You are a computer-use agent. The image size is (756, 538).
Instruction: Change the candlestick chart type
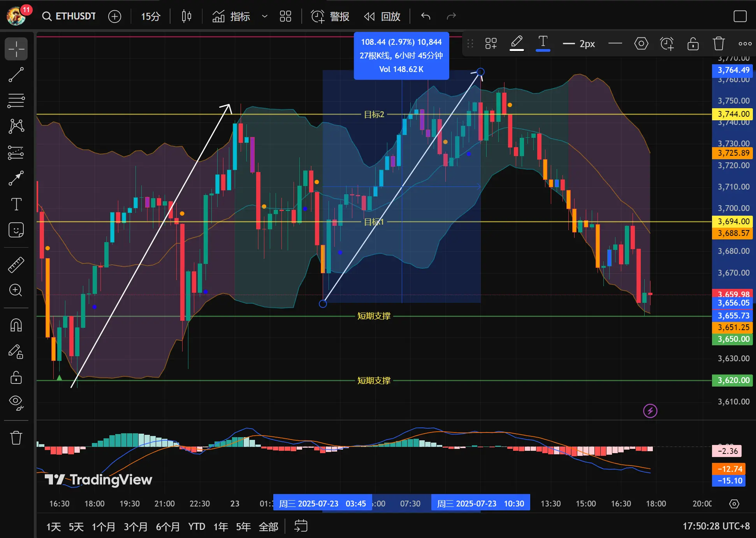(186, 16)
